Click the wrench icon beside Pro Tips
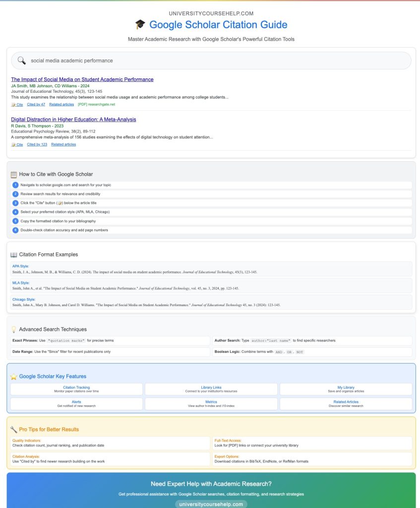The height and width of the screenshot is (508, 420). point(15,429)
